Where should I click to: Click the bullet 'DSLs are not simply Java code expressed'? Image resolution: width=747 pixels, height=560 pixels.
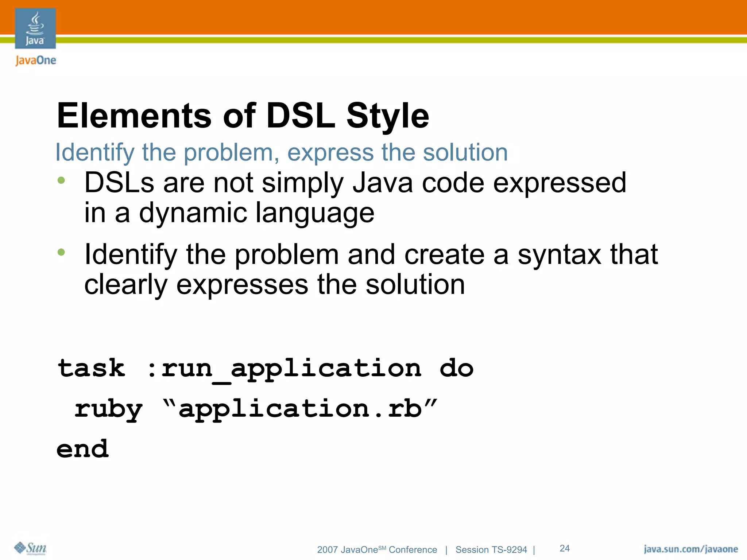[x=355, y=183]
